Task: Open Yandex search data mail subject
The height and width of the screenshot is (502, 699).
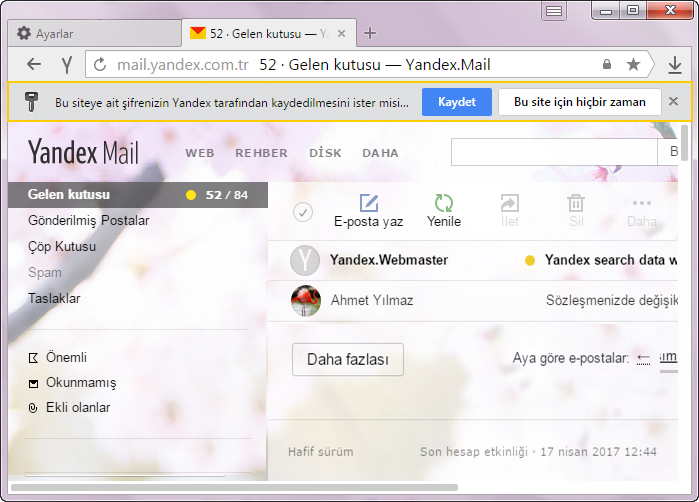Action: [x=611, y=260]
